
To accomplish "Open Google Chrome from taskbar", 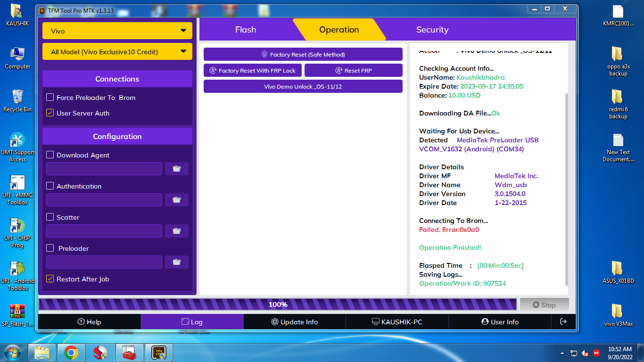I will (x=71, y=352).
